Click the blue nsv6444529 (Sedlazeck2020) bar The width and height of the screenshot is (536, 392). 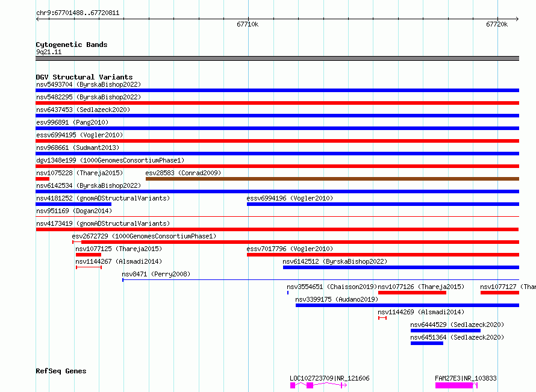(446, 331)
